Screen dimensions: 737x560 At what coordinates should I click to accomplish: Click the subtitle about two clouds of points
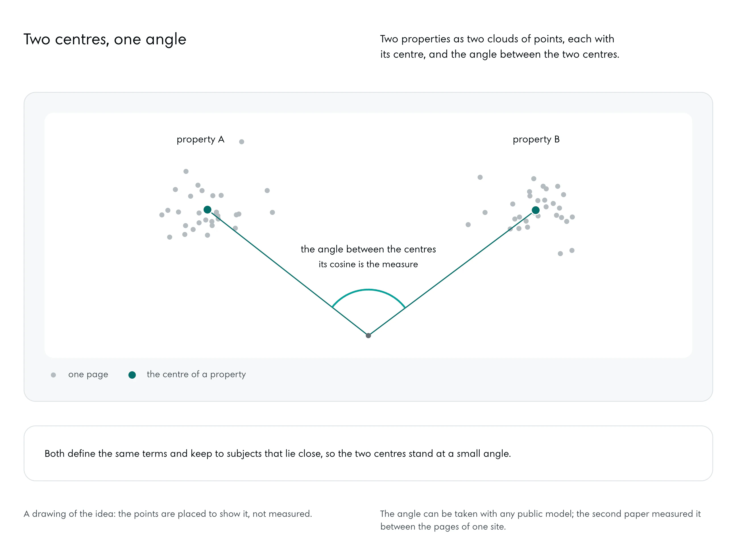click(500, 47)
